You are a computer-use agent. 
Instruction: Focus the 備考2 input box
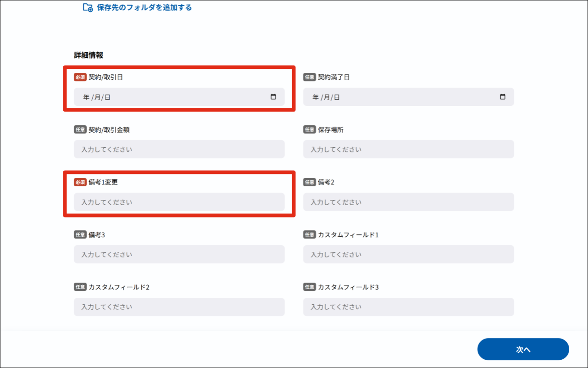coord(408,202)
